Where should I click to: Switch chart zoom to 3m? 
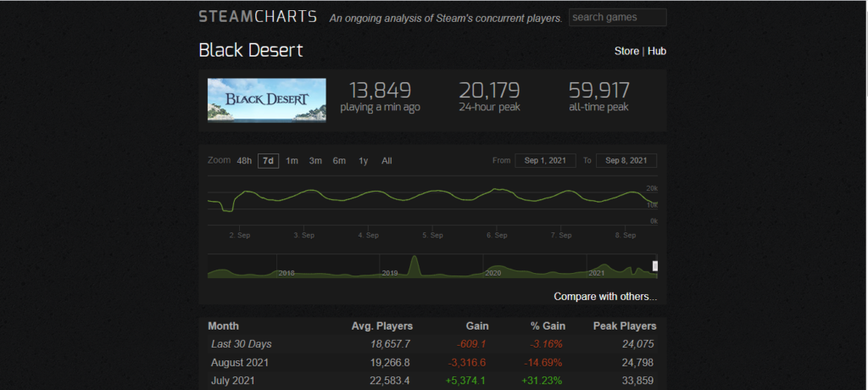coord(315,161)
